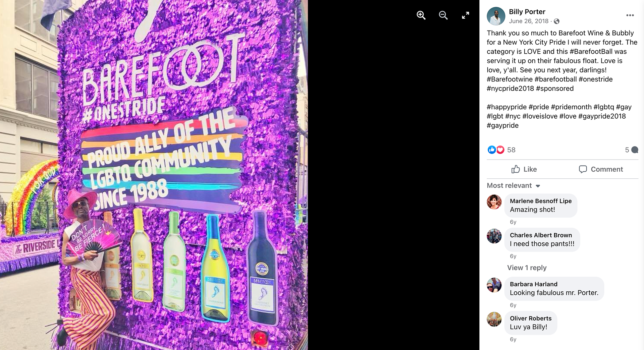Click the Comment button
Screen dimensions: 644x350
pos(601,169)
